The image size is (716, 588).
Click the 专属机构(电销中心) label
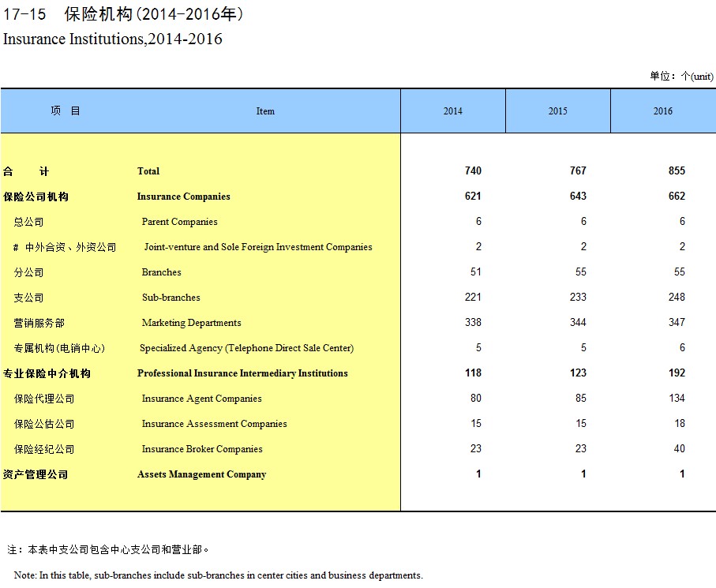coord(59,348)
